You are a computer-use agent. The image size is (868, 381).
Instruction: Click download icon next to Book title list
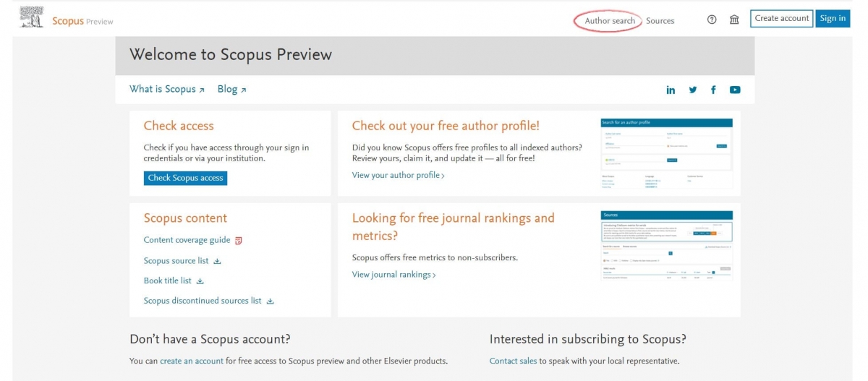pos(200,281)
